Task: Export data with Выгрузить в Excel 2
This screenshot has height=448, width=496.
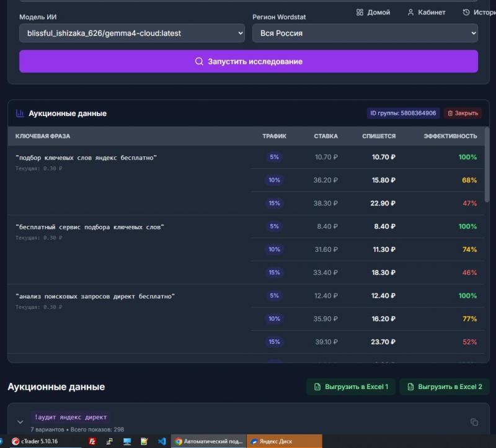Action: coord(445,387)
